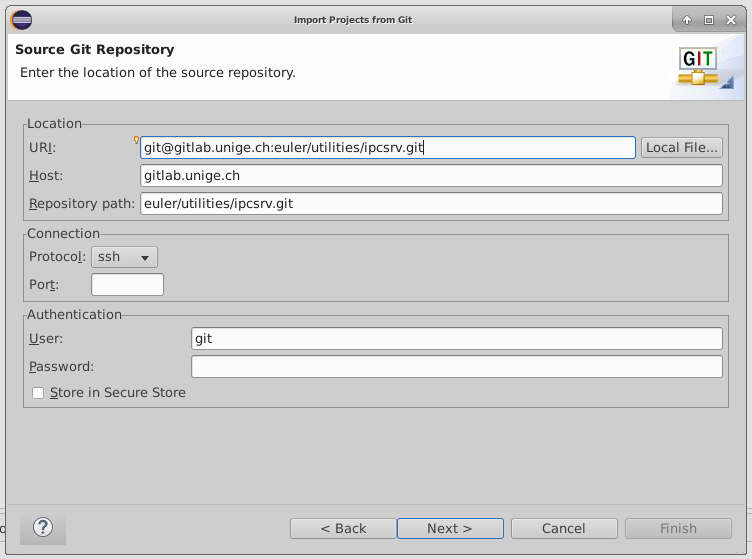Click the Eclipse icon in title bar

click(x=21, y=19)
